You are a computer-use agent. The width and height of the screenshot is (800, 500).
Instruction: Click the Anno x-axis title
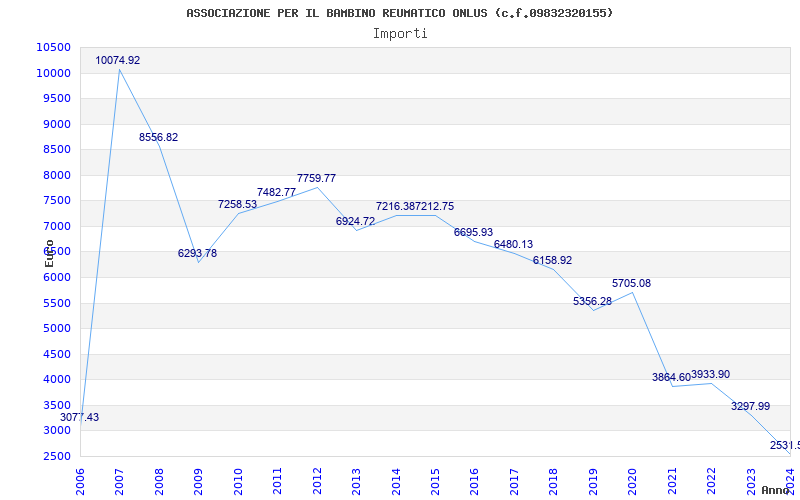[776, 490]
